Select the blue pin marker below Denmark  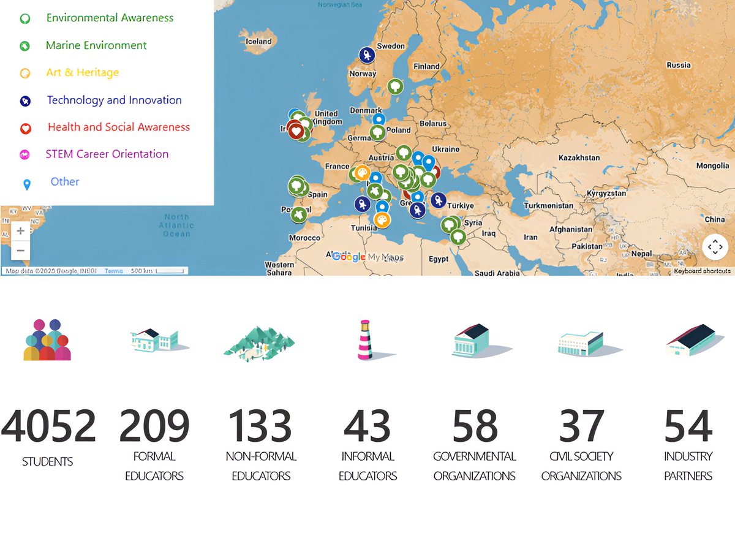(379, 119)
